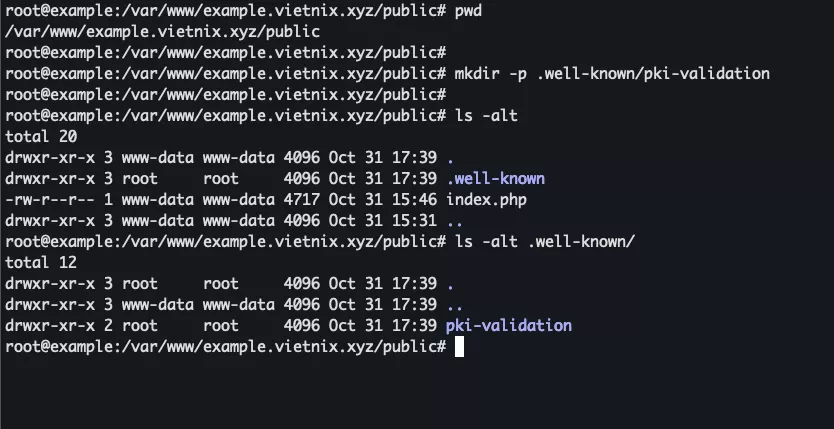This screenshot has height=429, width=834.
Task: Click the "total 12" output line
Action: pyautogui.click(x=41, y=262)
